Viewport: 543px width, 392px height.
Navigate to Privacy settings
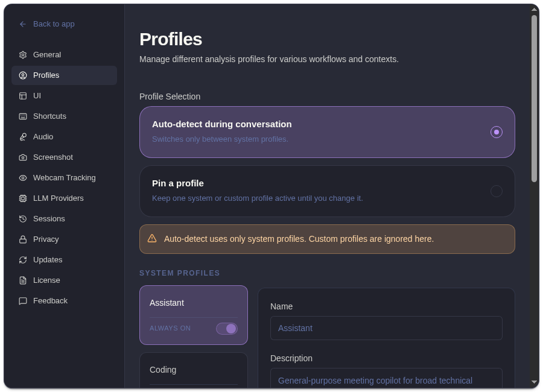tap(64, 239)
